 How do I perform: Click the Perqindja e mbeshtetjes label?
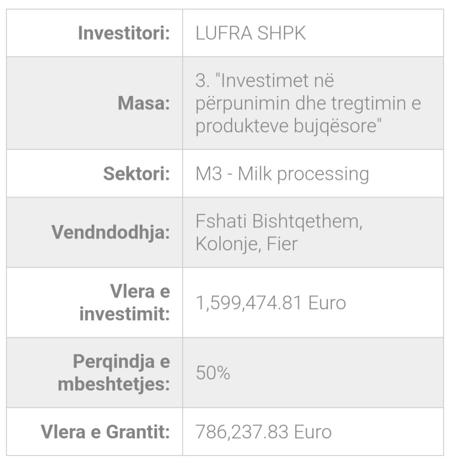click(114, 373)
